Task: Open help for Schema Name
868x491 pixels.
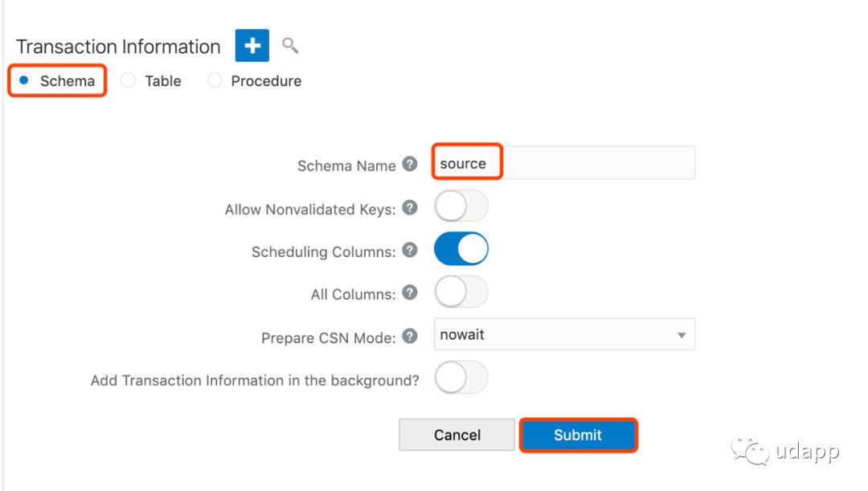Action: pyautogui.click(x=410, y=164)
